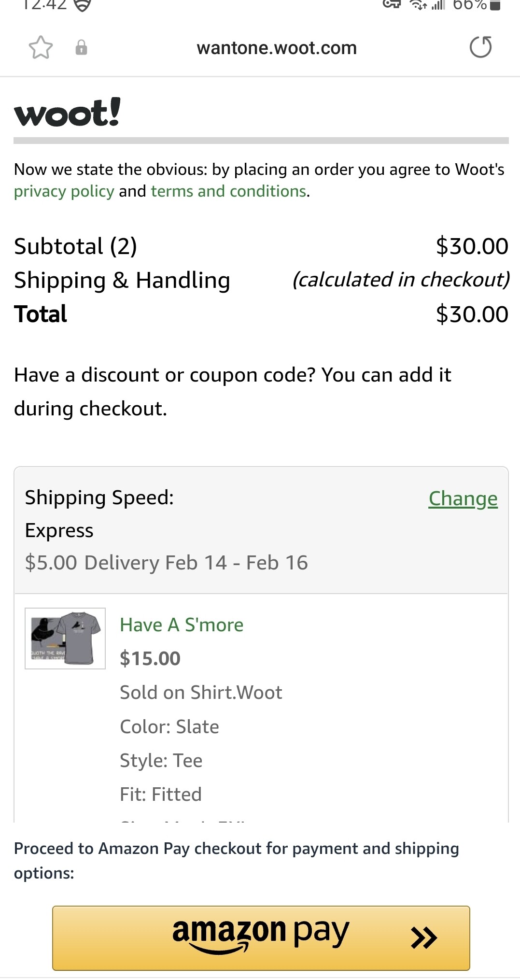The image size is (520, 980).
Task: Tap the Express shipping speed text
Action: [59, 531]
